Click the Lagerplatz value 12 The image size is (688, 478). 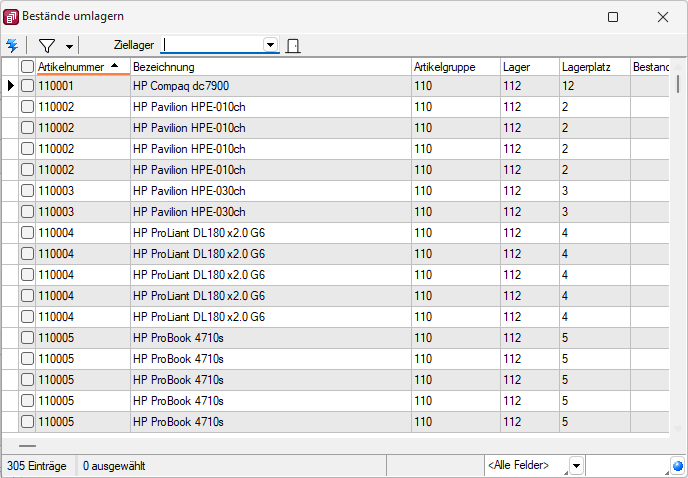click(595, 86)
